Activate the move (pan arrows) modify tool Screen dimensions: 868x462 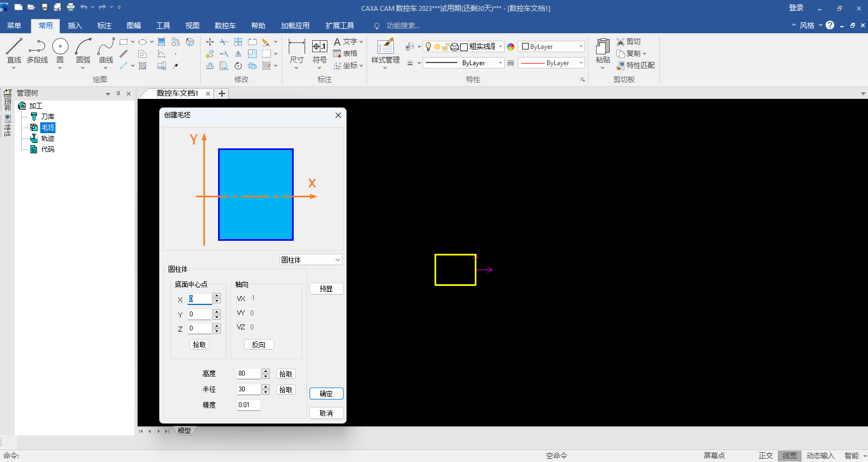(x=210, y=42)
